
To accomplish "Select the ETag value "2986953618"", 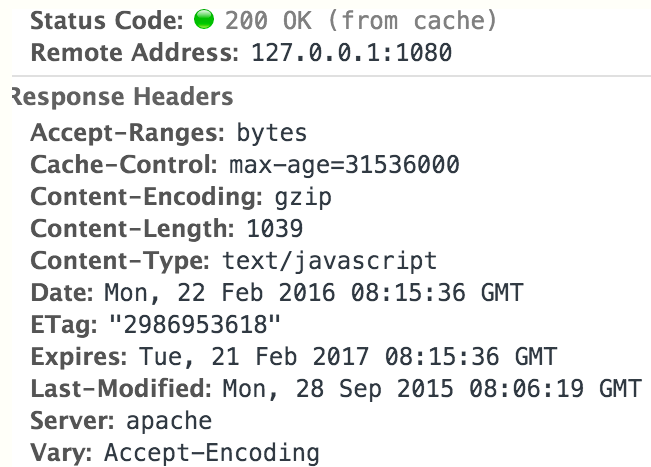I will [195, 324].
